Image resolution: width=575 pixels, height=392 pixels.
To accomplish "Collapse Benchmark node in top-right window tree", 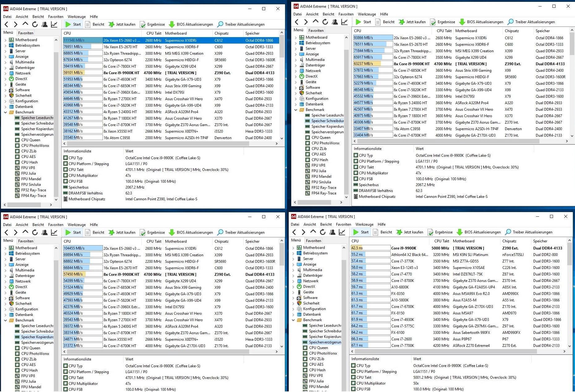I will pyautogui.click(x=296, y=110).
